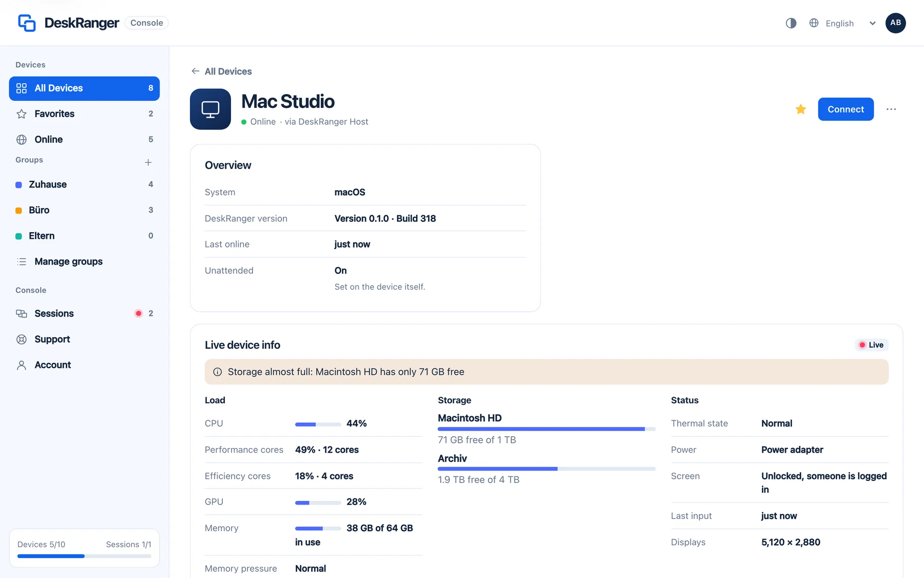Click the red Sessions notification dot
Viewport: 924px width, 578px height.
[138, 313]
